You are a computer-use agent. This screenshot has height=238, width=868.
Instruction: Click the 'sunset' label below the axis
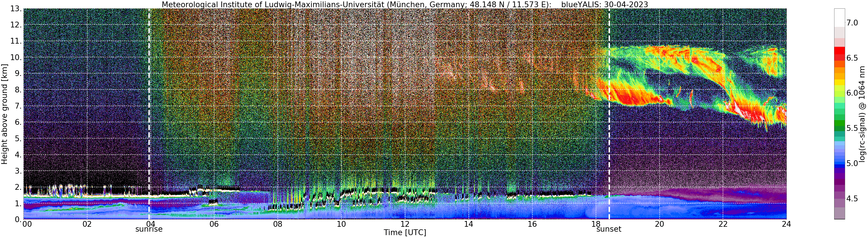(x=609, y=229)
